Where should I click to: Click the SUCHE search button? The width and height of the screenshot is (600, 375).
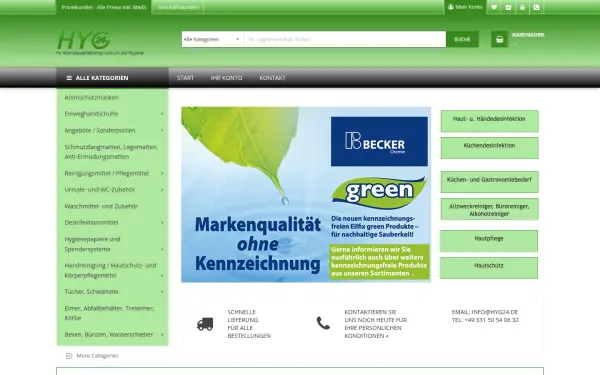click(462, 39)
